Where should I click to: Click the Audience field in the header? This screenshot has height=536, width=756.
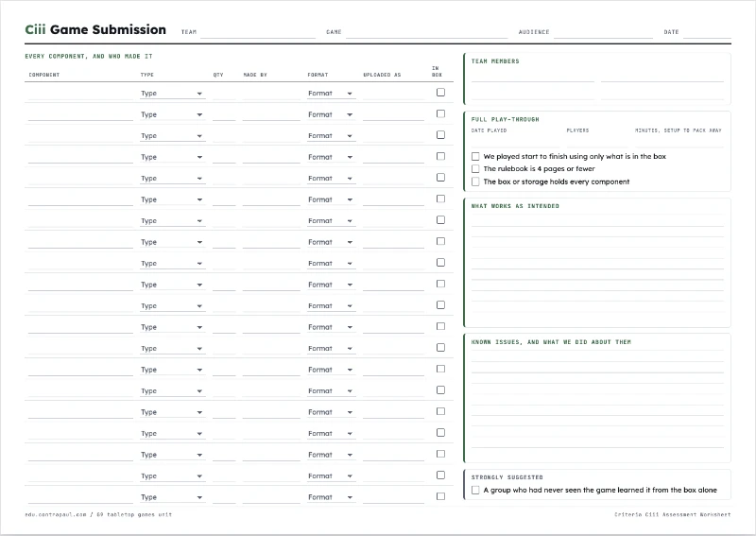603,32
